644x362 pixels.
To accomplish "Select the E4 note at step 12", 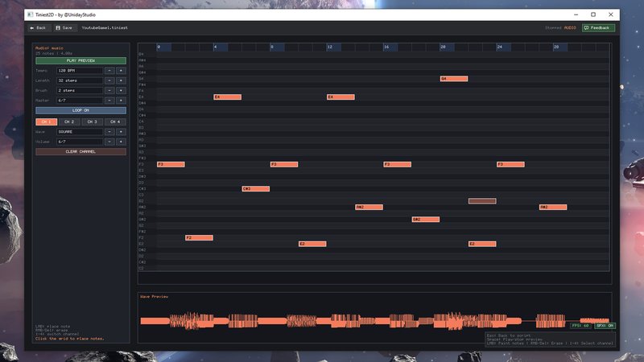I will pos(341,97).
